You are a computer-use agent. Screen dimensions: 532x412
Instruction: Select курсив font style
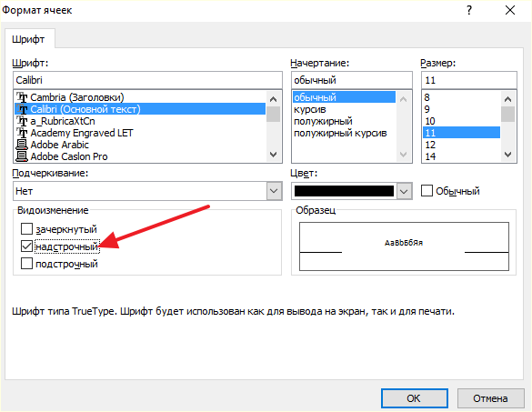[x=344, y=109]
